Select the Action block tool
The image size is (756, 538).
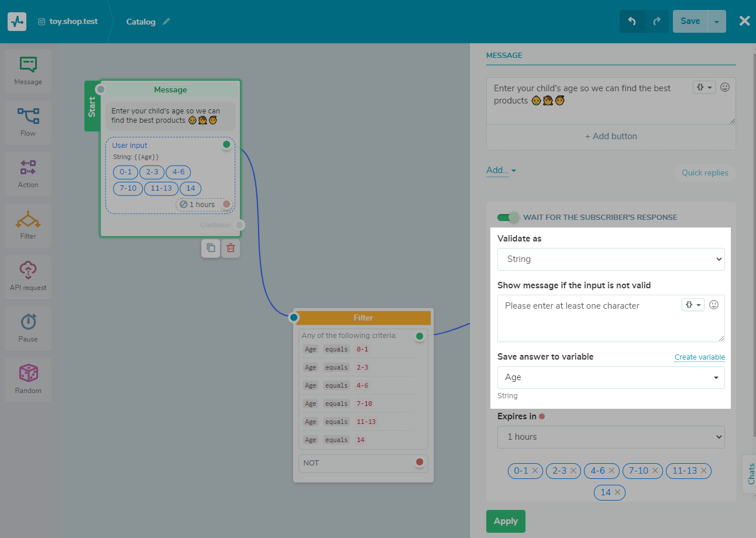click(28, 173)
